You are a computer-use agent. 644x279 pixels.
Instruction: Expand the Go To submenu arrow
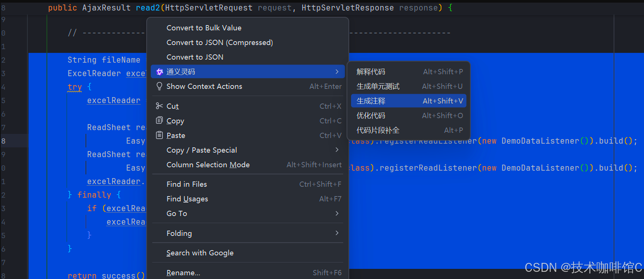(337, 213)
